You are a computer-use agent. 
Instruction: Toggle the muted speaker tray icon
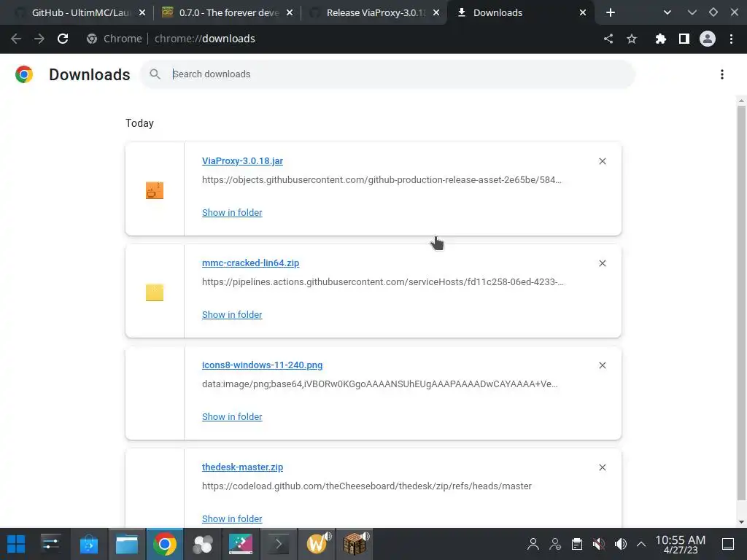coord(599,544)
